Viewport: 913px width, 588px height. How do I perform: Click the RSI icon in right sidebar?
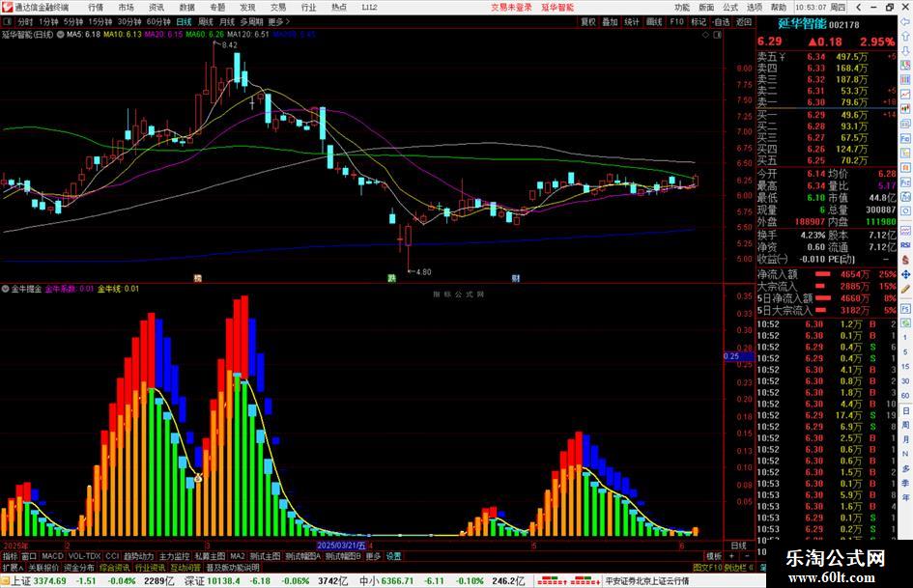905,245
